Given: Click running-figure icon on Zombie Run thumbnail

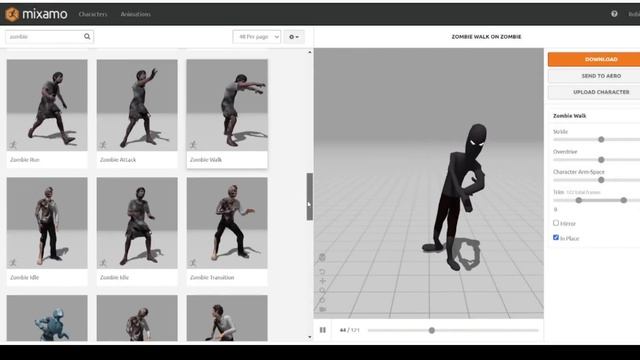Looking at the screenshot, I should click(13, 144).
